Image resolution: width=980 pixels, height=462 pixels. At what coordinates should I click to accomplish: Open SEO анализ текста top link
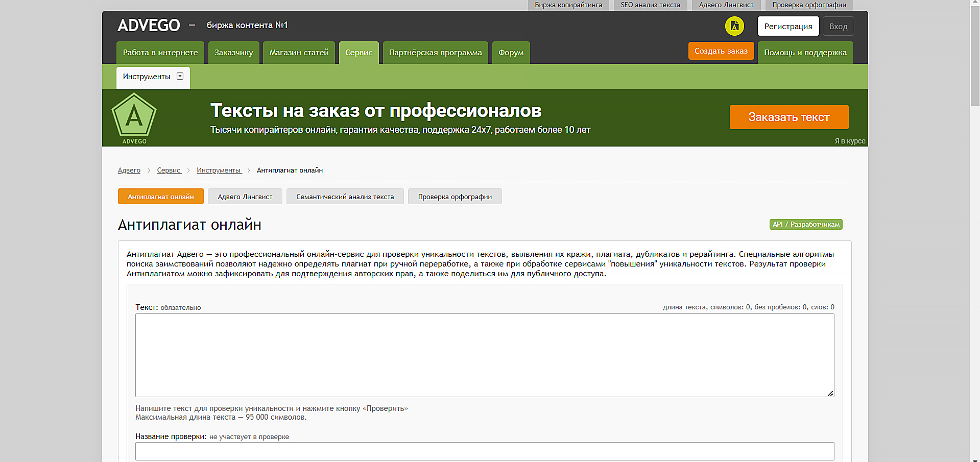tap(650, 5)
